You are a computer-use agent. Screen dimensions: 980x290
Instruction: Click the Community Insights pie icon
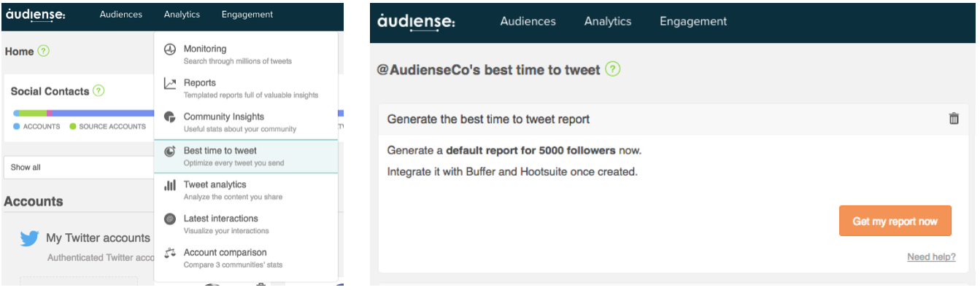pos(170,117)
